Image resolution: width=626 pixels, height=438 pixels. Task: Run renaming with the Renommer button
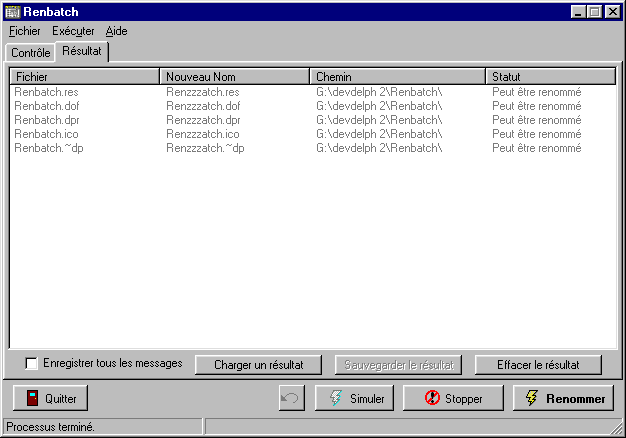tap(562, 398)
